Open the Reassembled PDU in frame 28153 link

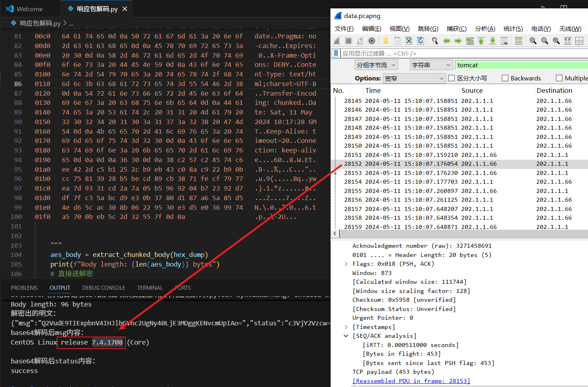pos(411,381)
